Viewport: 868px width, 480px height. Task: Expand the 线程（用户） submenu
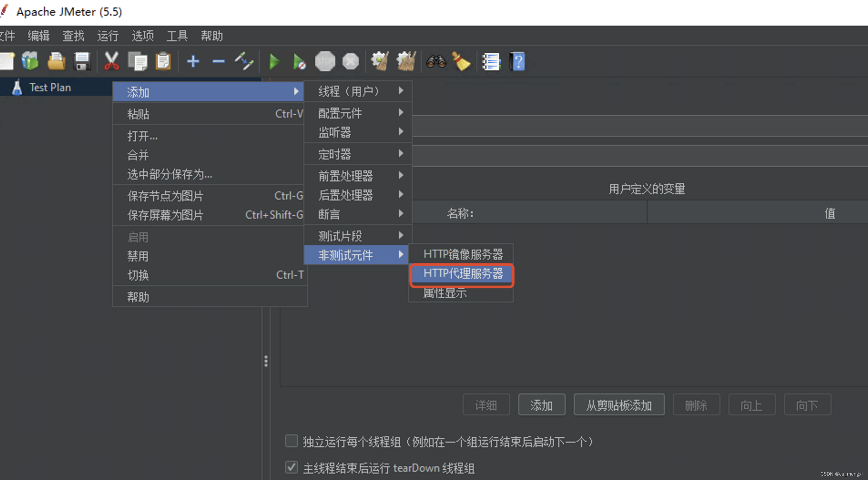click(x=358, y=91)
